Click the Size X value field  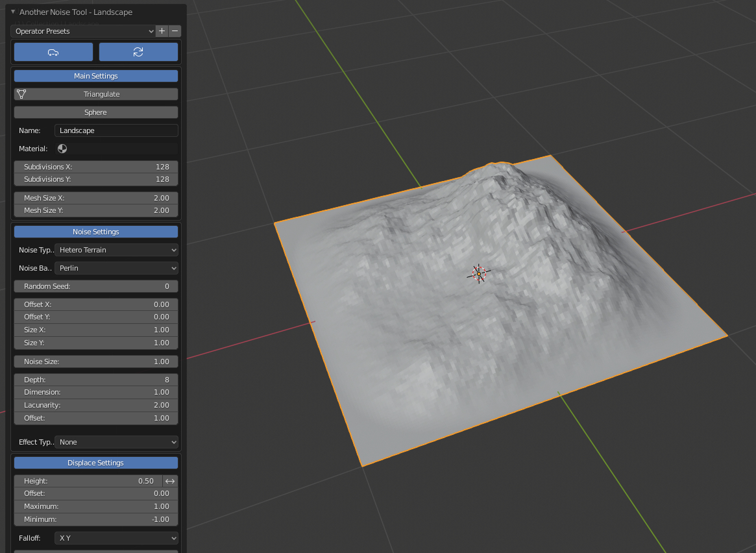[x=96, y=330]
